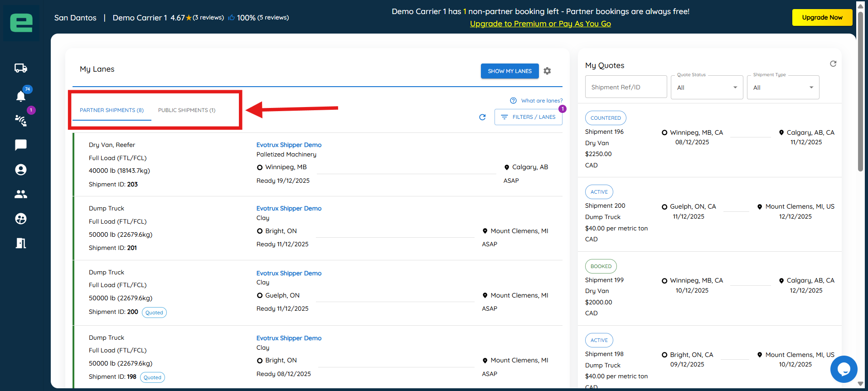Open Evotrux Shipper Demo link for shipment 200

coord(289,273)
